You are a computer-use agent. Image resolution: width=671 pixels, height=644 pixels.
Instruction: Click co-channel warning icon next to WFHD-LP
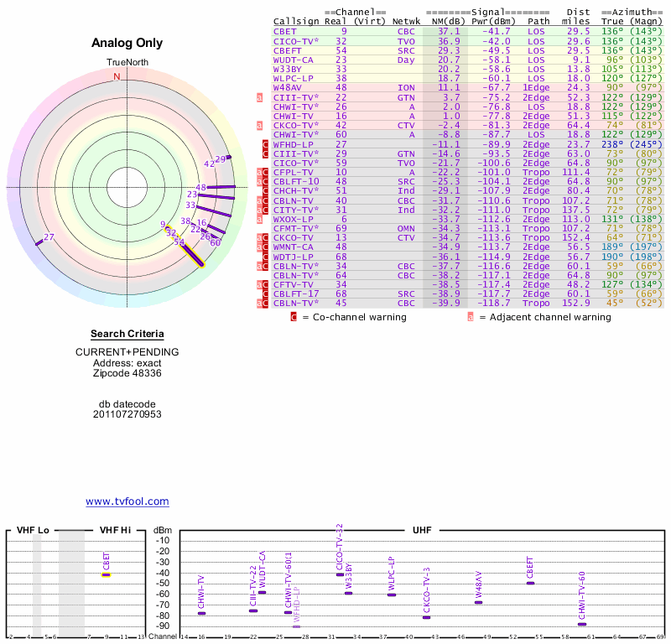265,144
